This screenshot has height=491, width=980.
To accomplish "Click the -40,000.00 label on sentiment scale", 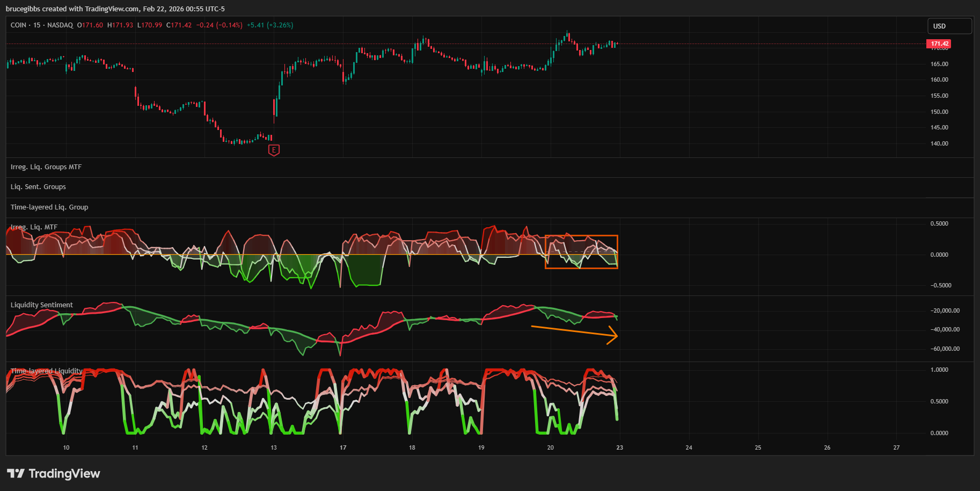I will click(945, 329).
